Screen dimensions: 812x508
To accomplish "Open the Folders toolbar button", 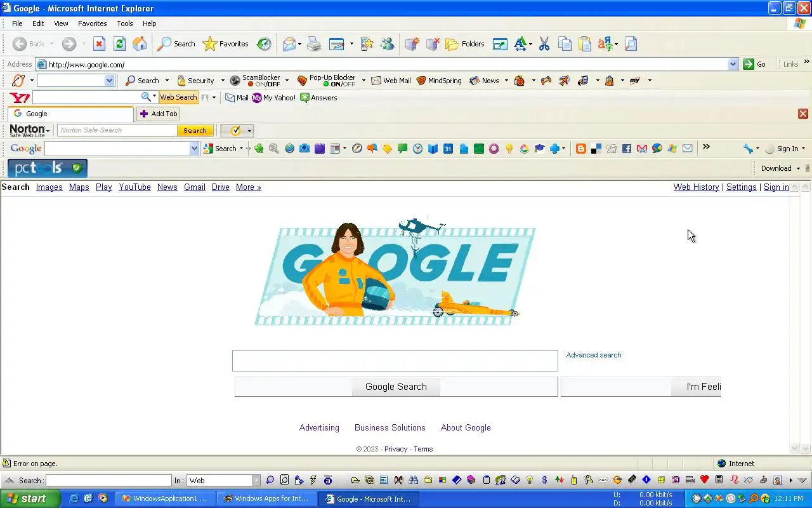I will coord(466,44).
